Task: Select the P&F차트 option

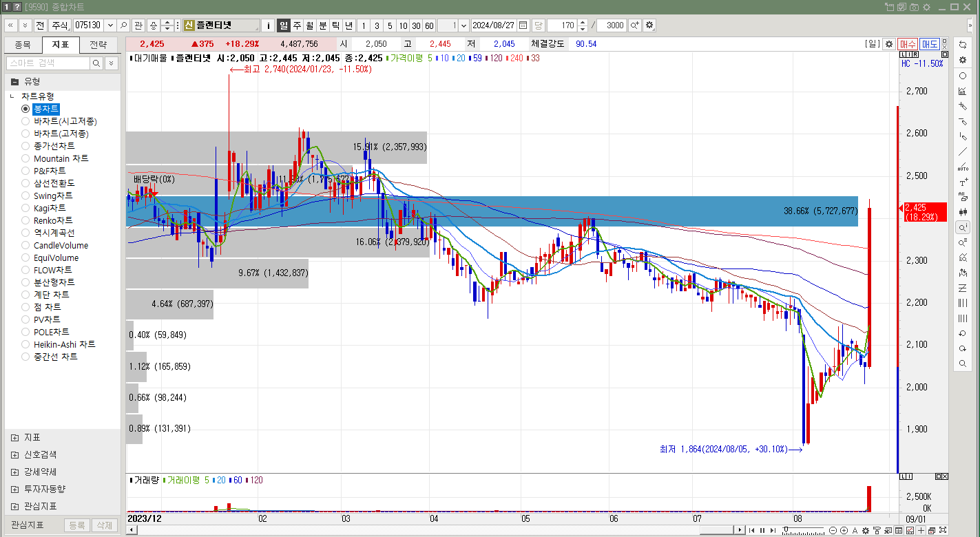Action: pyautogui.click(x=43, y=171)
